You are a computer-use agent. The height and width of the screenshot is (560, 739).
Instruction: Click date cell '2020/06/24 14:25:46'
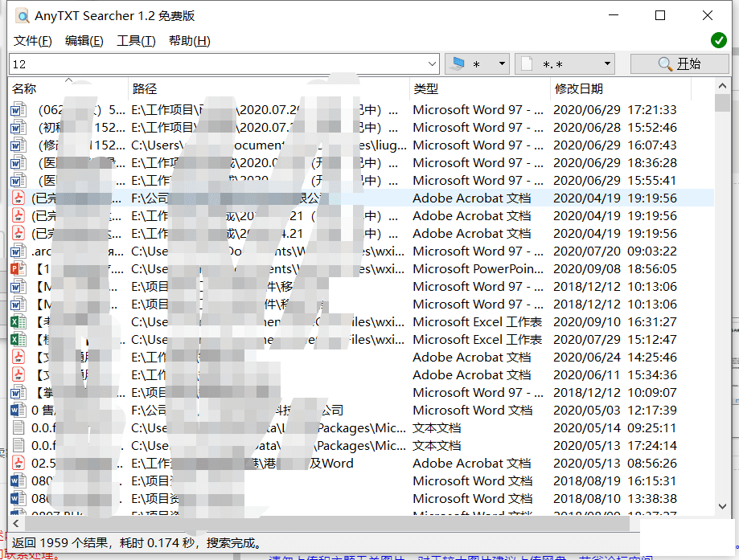615,357
